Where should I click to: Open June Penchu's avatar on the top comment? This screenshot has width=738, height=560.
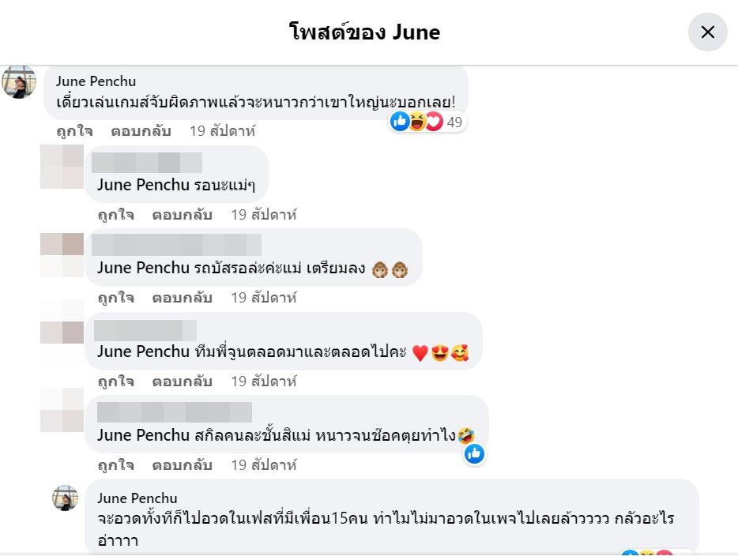19,82
